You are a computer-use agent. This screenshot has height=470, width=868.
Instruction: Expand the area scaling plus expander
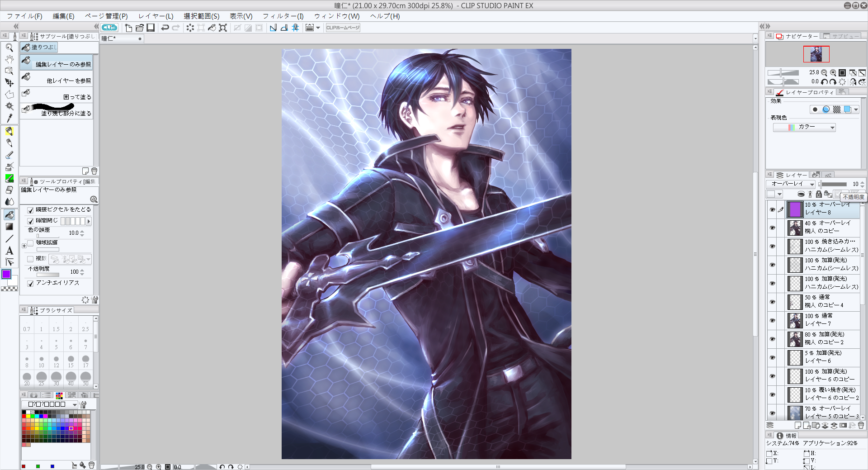pyautogui.click(x=24, y=246)
